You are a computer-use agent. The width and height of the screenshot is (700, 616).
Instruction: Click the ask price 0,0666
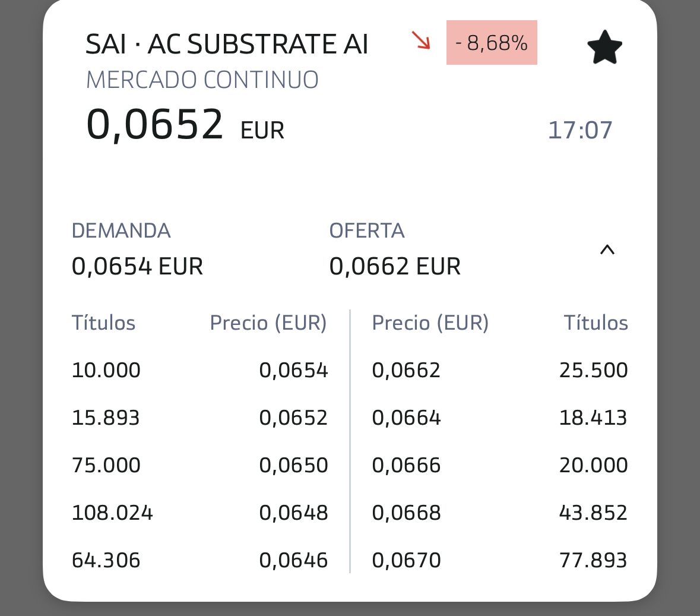tap(406, 465)
